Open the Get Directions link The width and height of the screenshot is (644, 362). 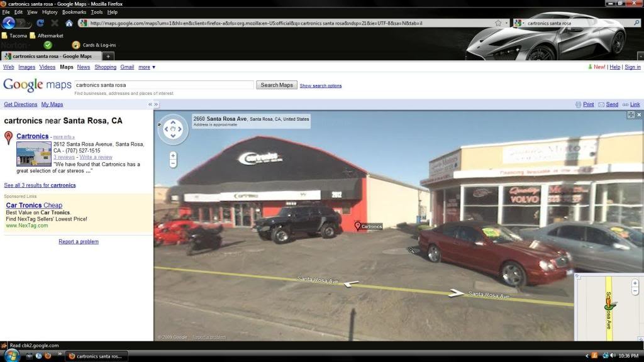tap(21, 104)
